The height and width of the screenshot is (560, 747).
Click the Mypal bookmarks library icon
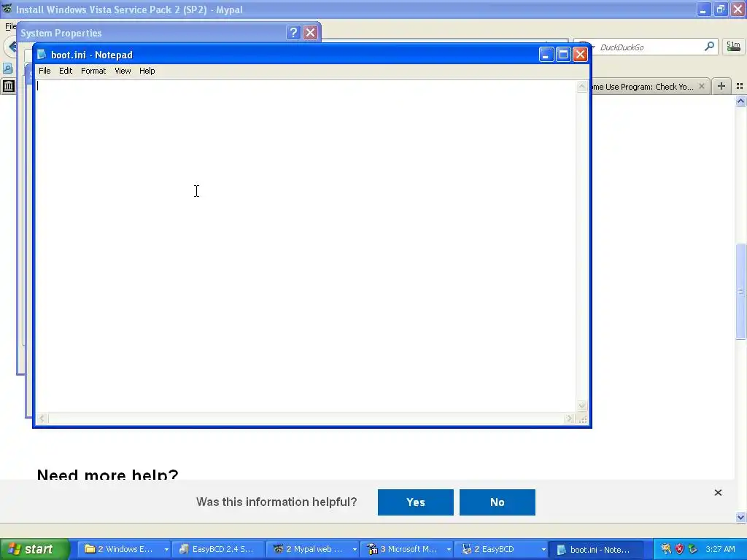[9, 86]
